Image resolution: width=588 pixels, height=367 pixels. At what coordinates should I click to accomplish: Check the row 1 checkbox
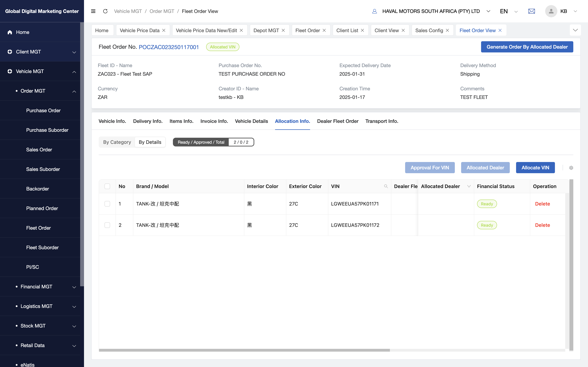[107, 204]
